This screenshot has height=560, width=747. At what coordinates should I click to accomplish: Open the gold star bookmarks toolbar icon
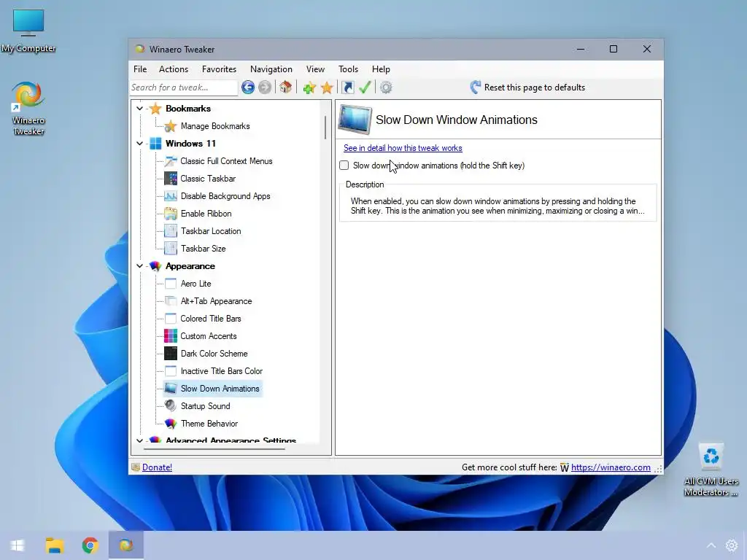point(327,87)
